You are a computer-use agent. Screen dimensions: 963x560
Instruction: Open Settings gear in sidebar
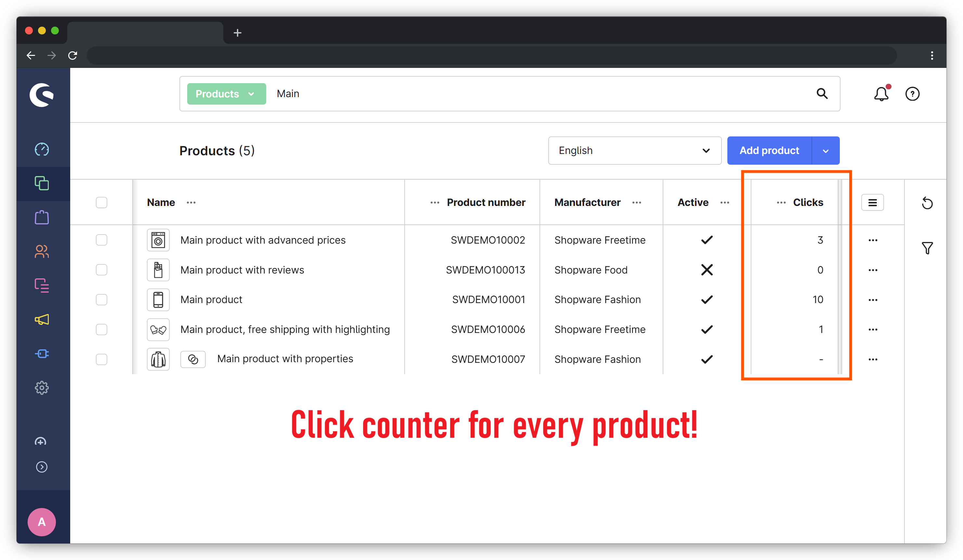[x=42, y=388]
